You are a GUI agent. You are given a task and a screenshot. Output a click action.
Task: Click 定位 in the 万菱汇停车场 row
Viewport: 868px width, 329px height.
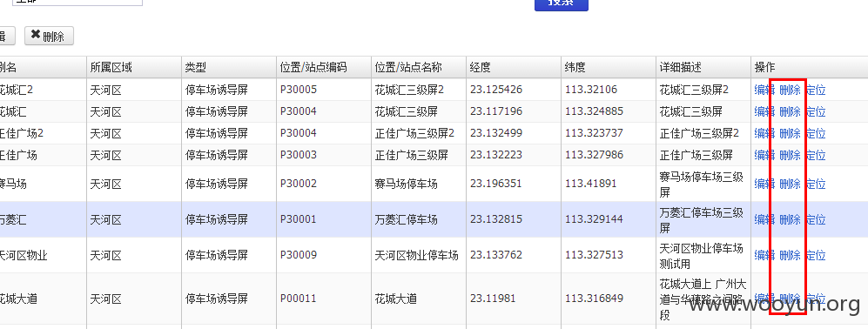816,220
